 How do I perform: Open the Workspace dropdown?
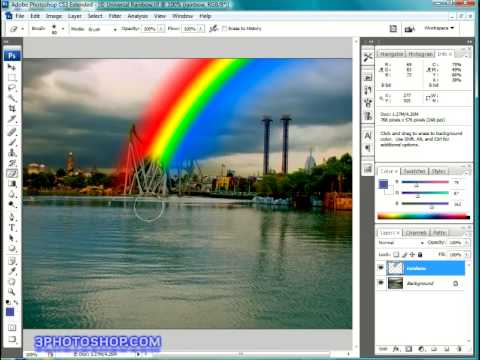point(439,28)
